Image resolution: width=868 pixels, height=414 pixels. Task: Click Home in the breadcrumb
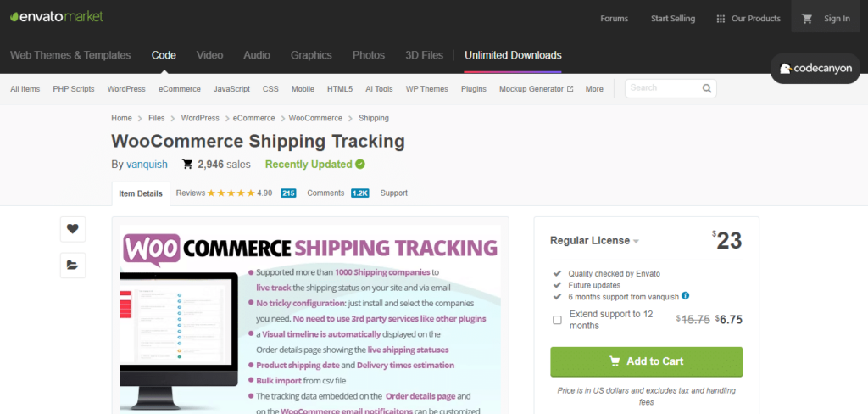click(x=122, y=118)
